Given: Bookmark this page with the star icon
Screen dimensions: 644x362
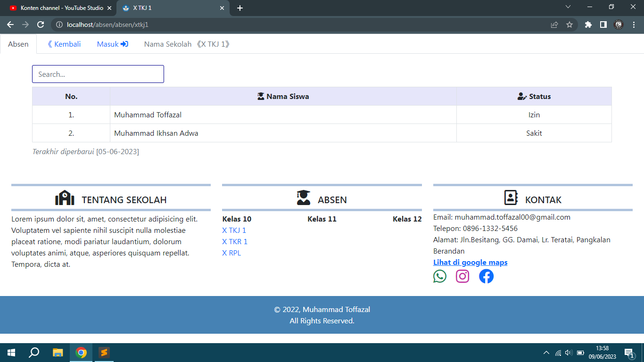Looking at the screenshot, I should point(569,25).
